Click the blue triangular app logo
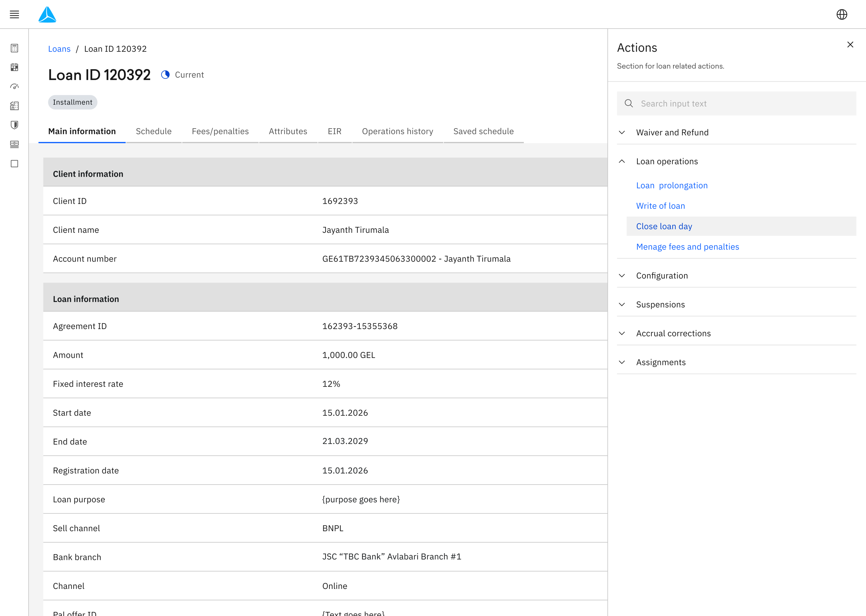Image resolution: width=866 pixels, height=616 pixels. click(47, 14)
